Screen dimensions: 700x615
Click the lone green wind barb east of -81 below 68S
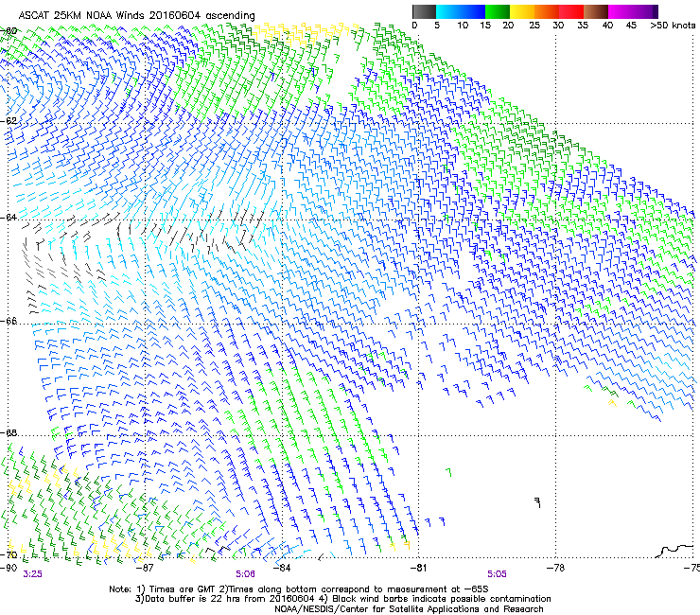[x=449, y=472]
